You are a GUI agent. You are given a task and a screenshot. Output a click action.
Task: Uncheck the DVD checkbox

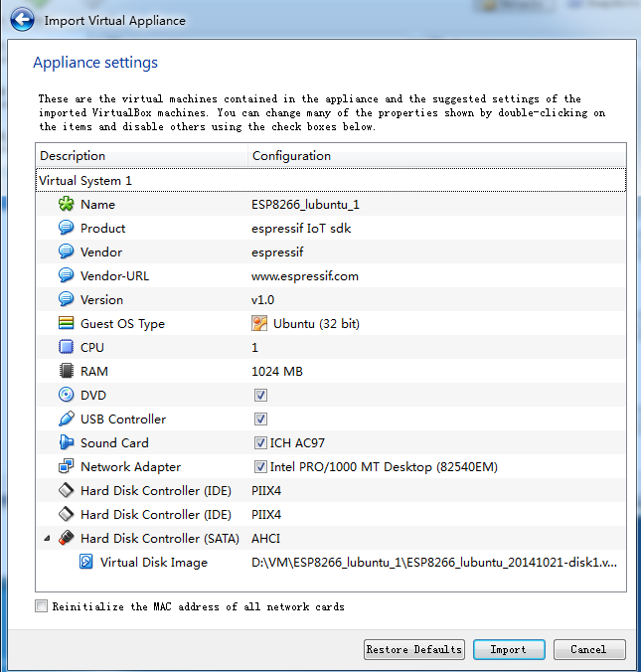coord(260,395)
